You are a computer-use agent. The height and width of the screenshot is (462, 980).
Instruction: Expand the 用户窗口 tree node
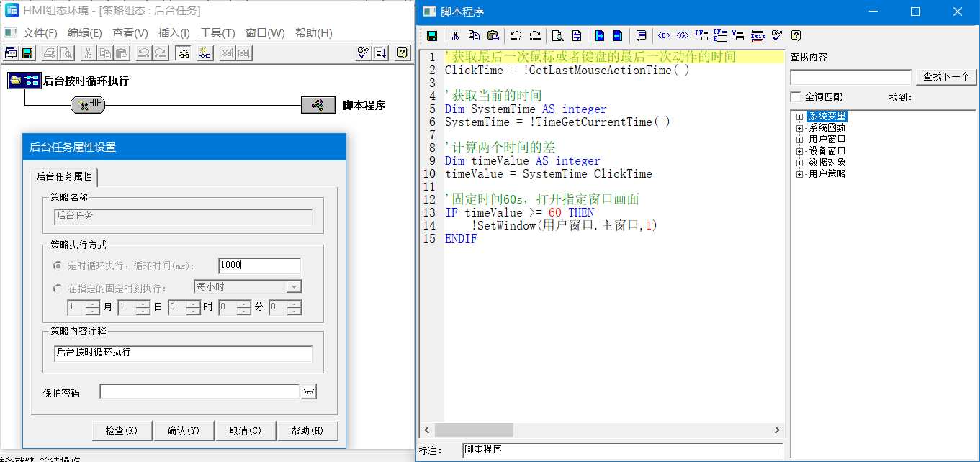799,139
